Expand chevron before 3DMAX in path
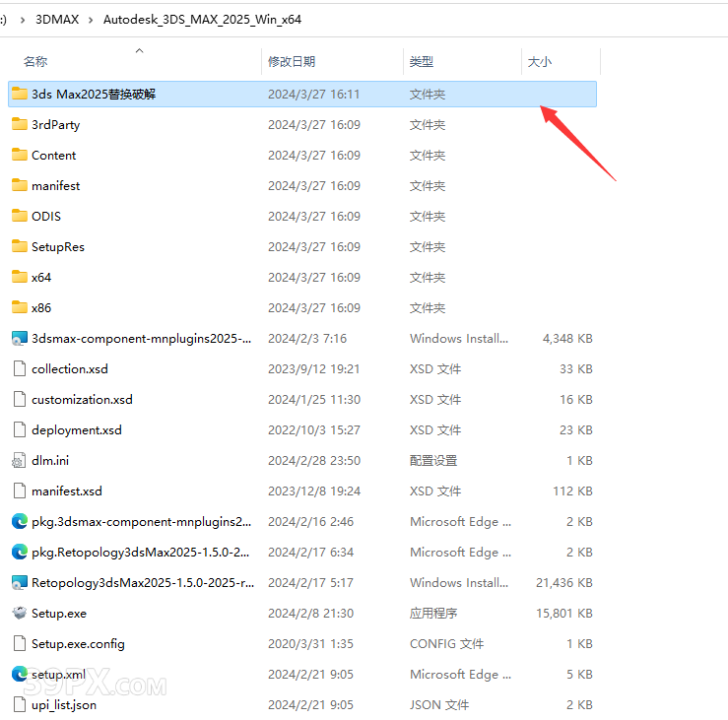728x720 pixels. click(x=23, y=20)
